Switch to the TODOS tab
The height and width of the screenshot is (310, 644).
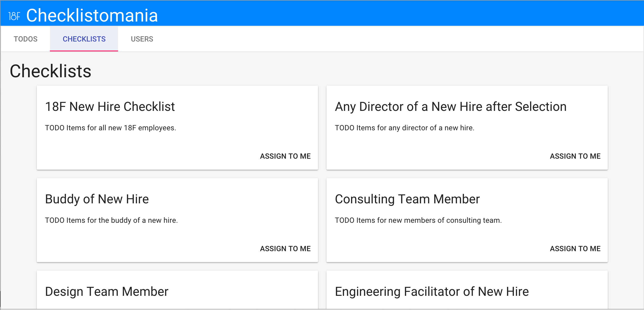tap(25, 39)
